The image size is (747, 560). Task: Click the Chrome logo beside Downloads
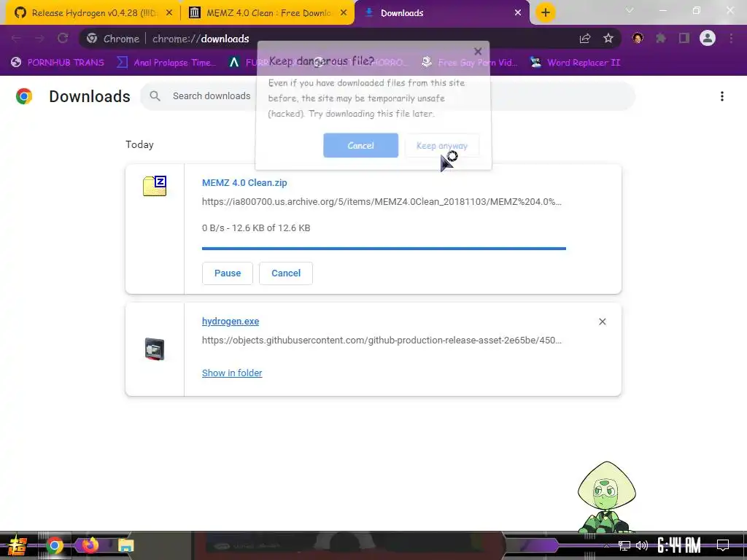coord(24,96)
